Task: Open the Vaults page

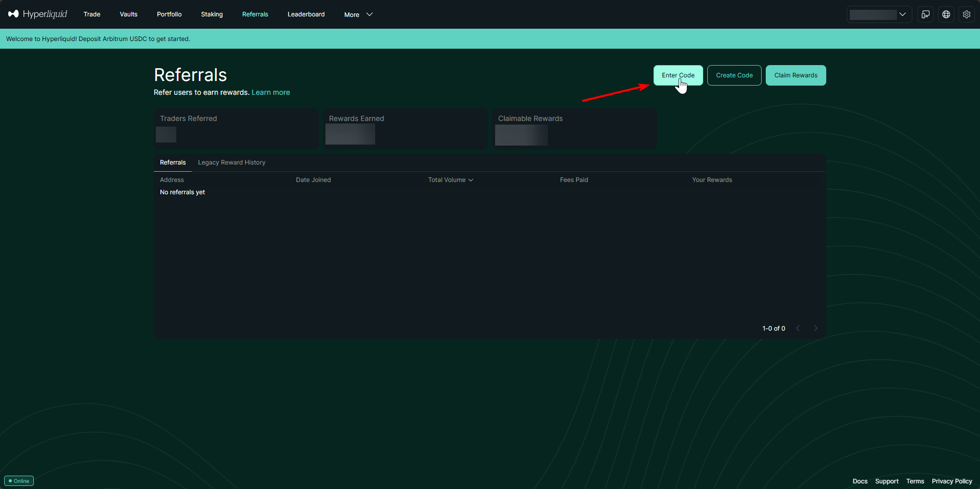Action: [x=129, y=14]
